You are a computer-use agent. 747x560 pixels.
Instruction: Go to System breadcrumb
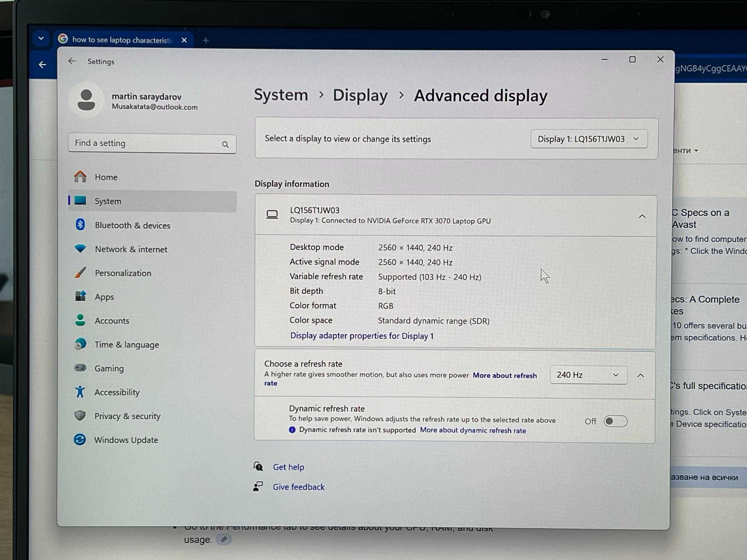click(281, 95)
